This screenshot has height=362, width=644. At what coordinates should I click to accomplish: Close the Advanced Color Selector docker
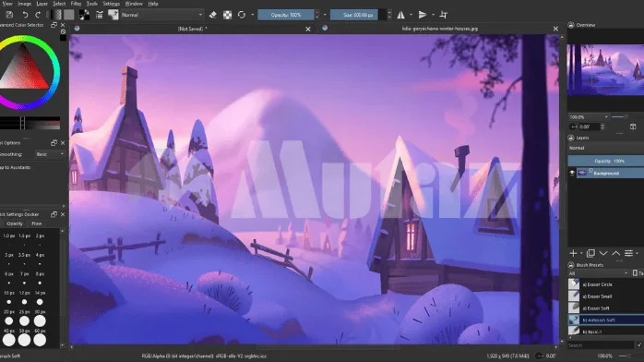click(x=63, y=25)
